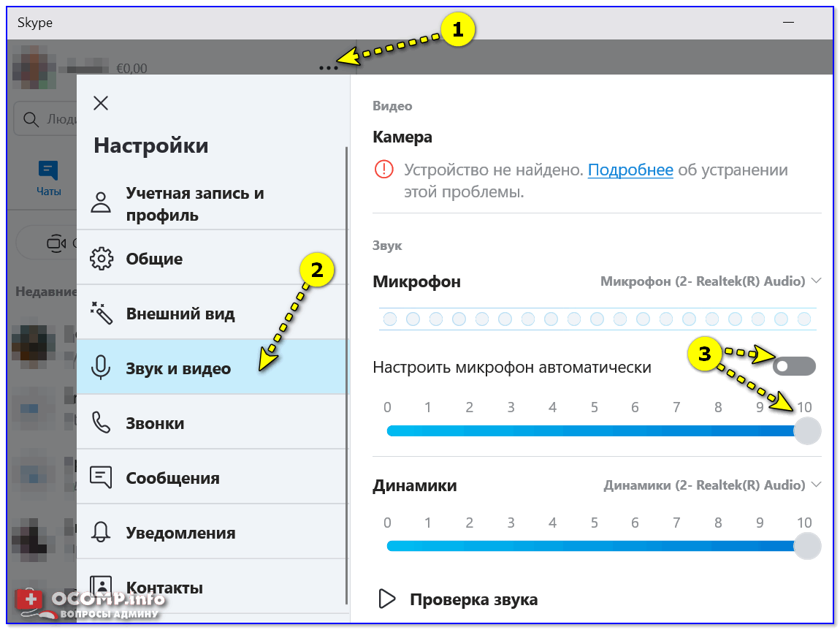
Task: Click the Динамики volume slider handle
Action: click(806, 546)
